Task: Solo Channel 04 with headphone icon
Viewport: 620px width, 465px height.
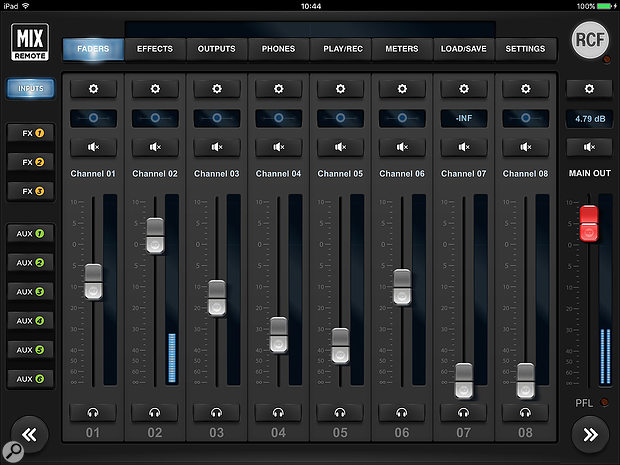Action: tap(278, 413)
